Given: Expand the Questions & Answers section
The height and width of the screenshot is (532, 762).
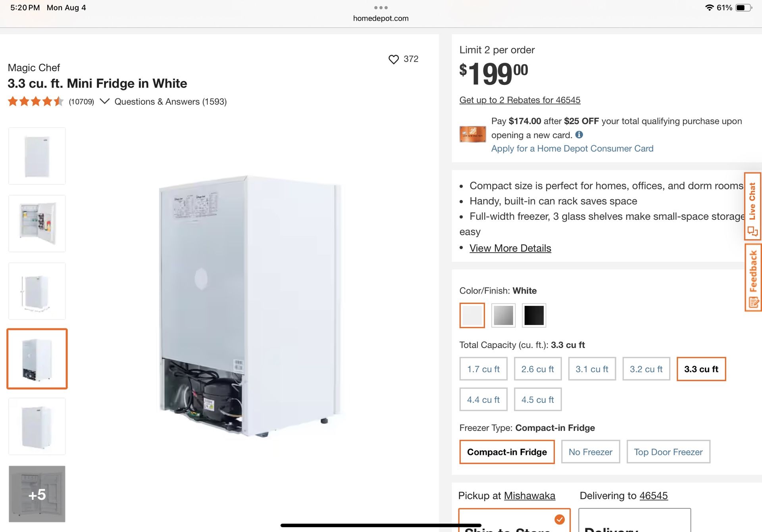Looking at the screenshot, I should click(170, 102).
